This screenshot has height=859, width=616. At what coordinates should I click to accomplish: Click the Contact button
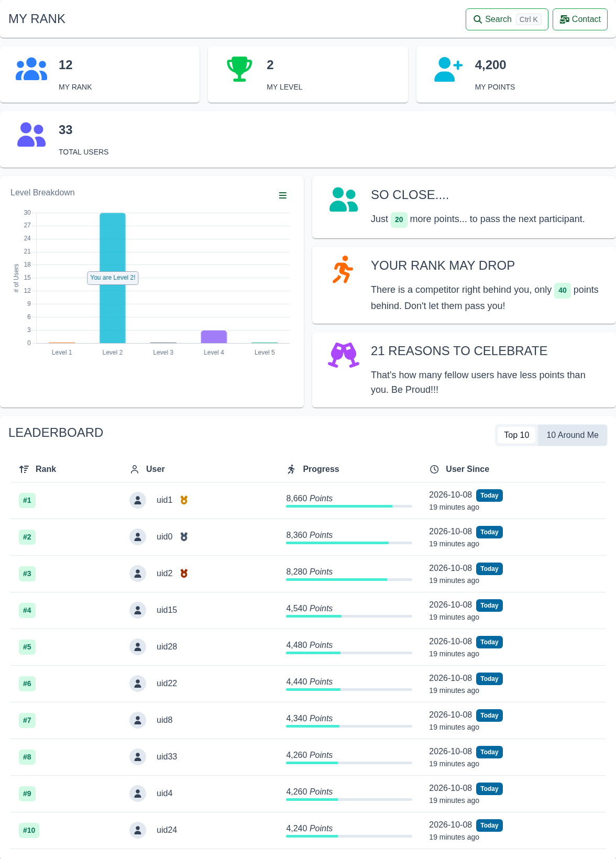(x=580, y=19)
